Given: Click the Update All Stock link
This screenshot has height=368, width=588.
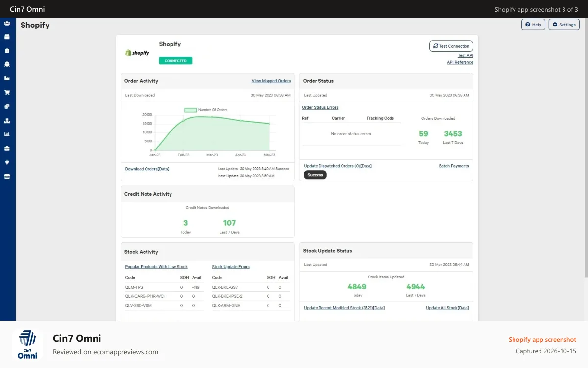Looking at the screenshot, I should click(447, 308).
